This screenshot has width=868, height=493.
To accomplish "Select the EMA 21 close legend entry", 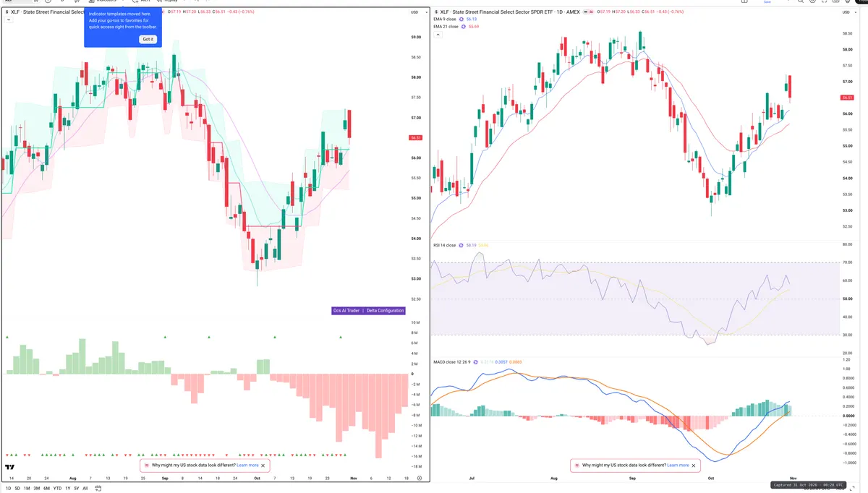I will (x=446, y=27).
